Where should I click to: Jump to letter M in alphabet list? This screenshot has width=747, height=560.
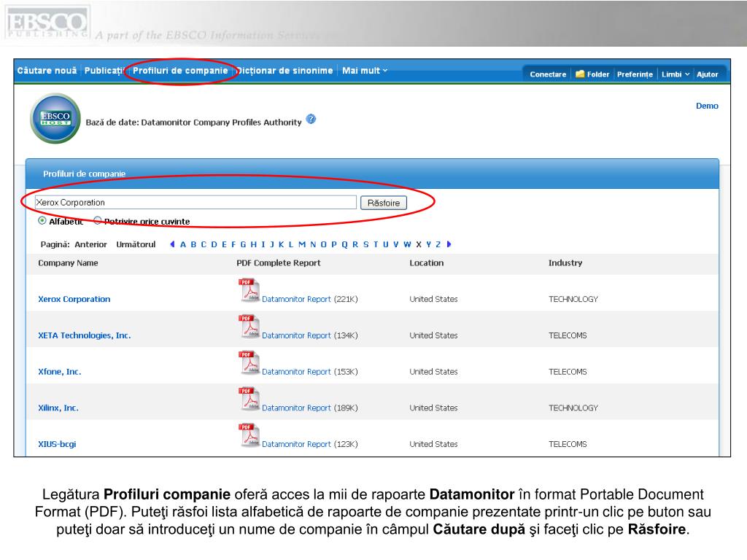(x=301, y=244)
